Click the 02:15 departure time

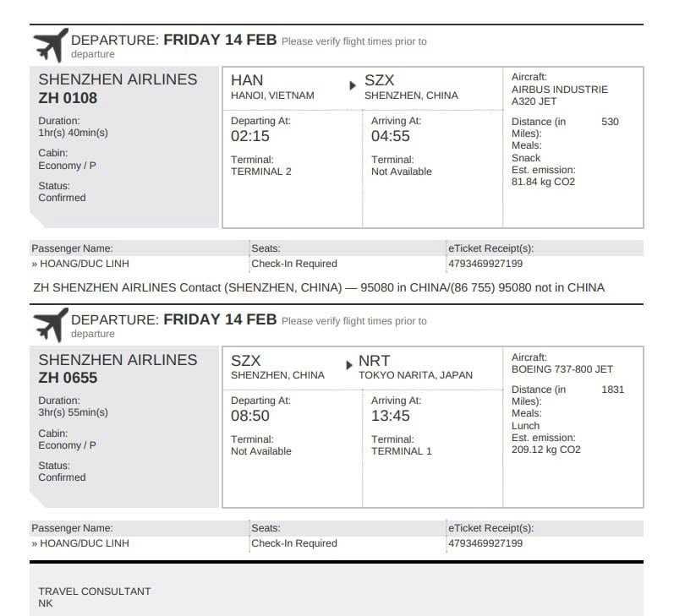tap(250, 136)
